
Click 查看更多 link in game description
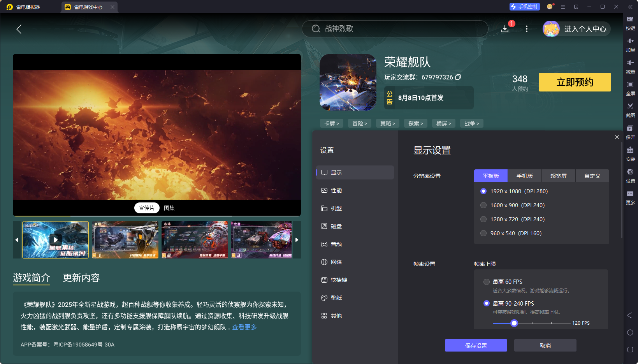pos(244,327)
